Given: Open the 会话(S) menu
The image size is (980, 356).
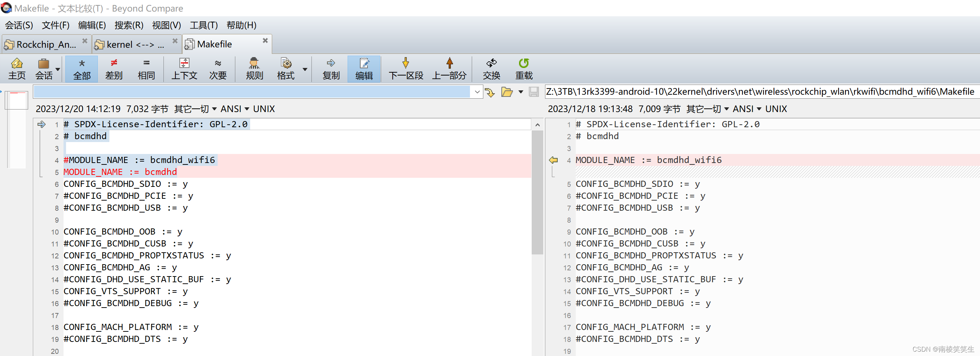Looking at the screenshot, I should (x=19, y=25).
